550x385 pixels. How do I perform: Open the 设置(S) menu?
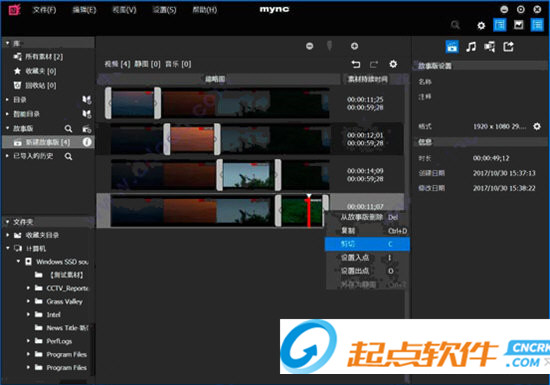click(x=164, y=10)
